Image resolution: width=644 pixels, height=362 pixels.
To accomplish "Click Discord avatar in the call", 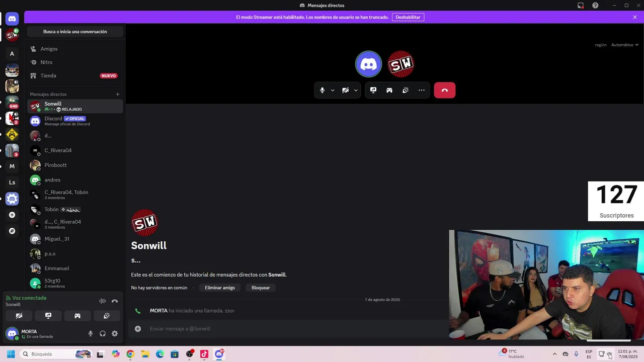I will [x=369, y=64].
